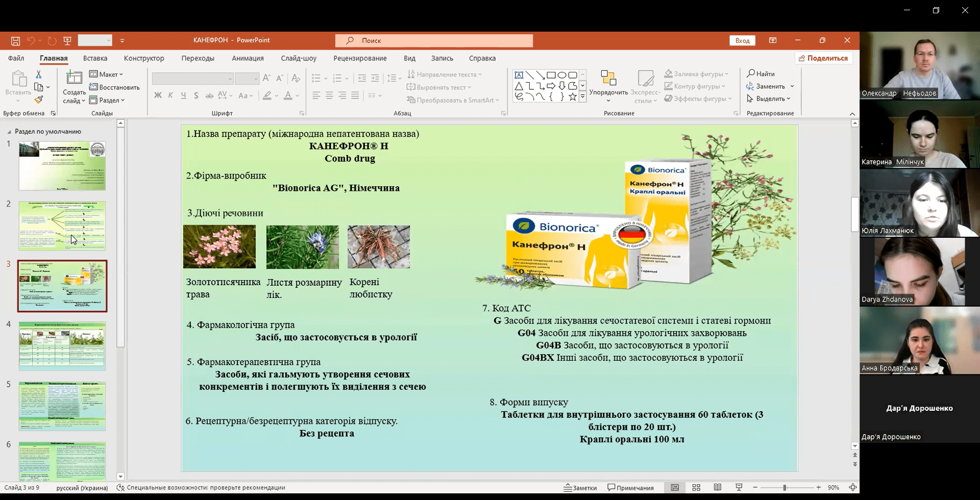The image size is (980, 500).
Task: Pick the right block arrow shape
Action: (551, 86)
